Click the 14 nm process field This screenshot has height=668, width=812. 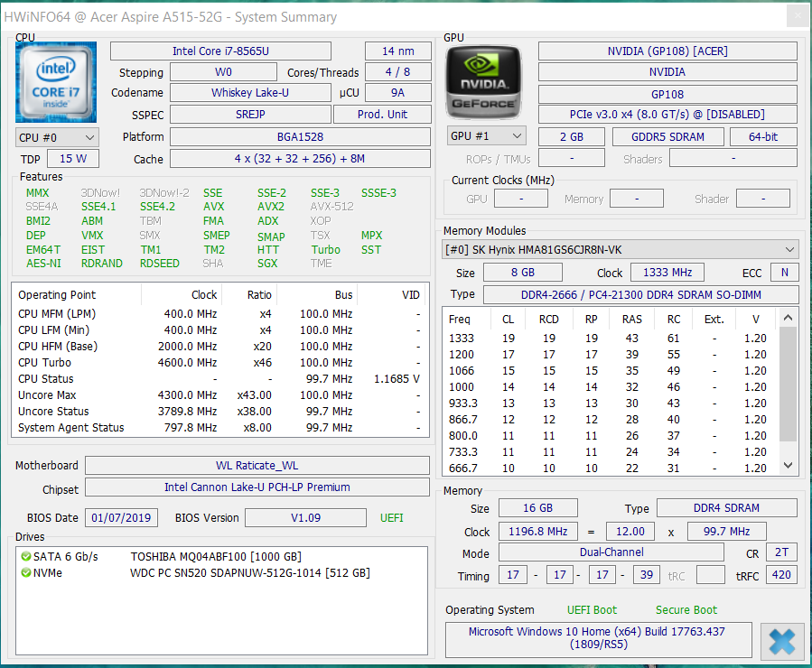coord(398,51)
